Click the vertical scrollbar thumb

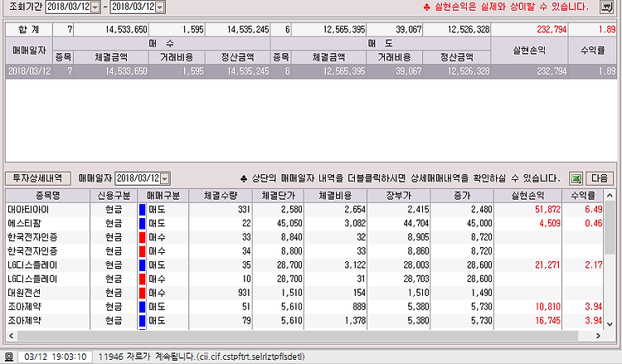pyautogui.click(x=610, y=227)
